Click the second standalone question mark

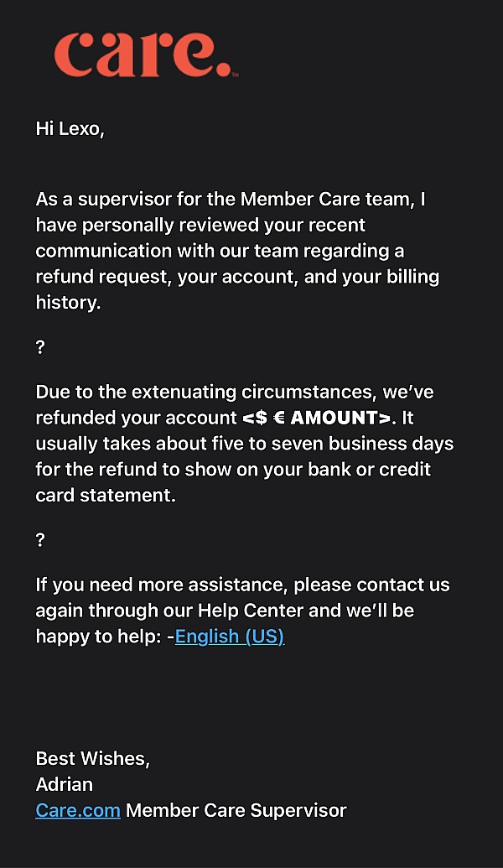pos(40,540)
